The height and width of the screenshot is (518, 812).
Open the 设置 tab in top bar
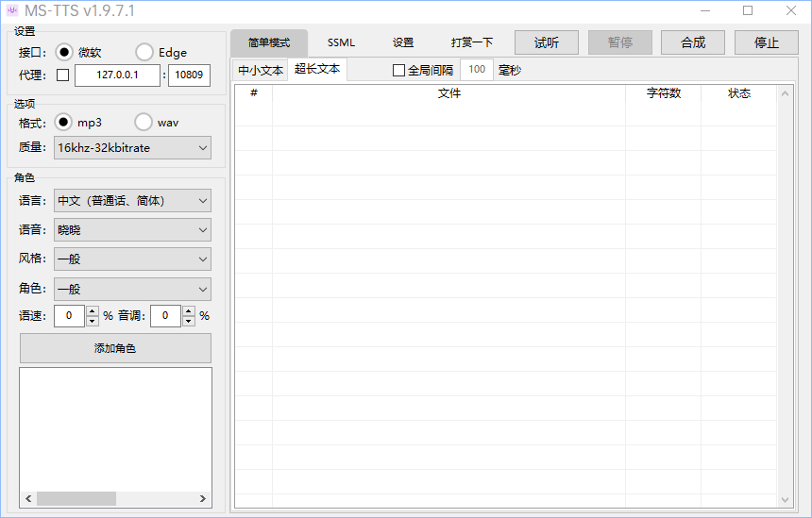[x=403, y=43]
